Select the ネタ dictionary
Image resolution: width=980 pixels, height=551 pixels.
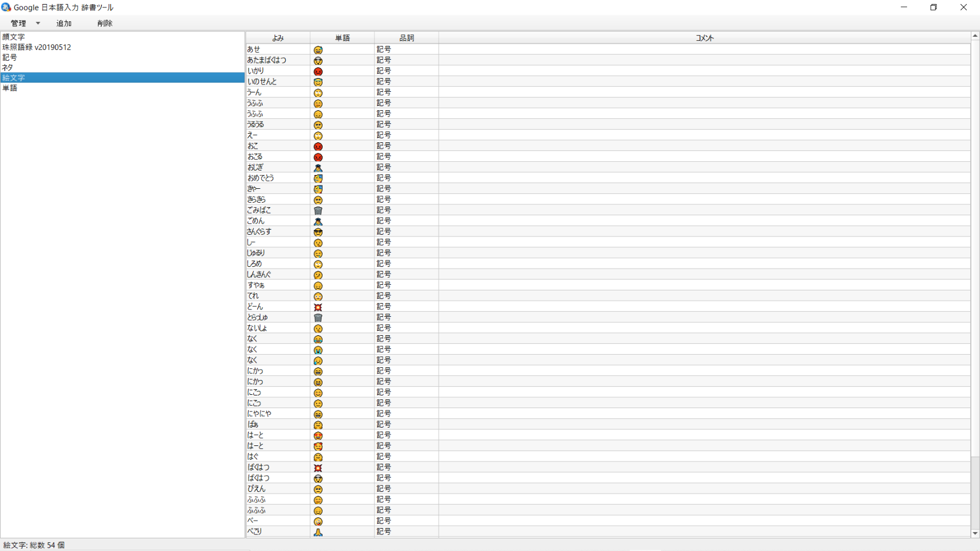coord(7,68)
